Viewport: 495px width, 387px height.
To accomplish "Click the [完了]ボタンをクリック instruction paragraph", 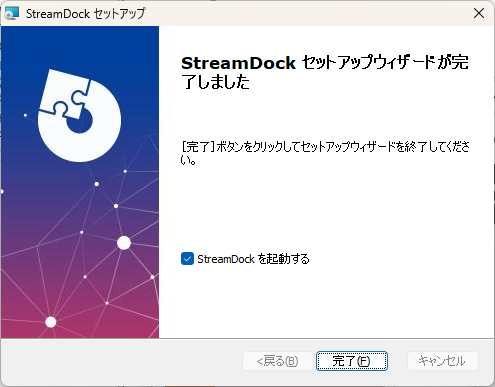I will 325,153.
